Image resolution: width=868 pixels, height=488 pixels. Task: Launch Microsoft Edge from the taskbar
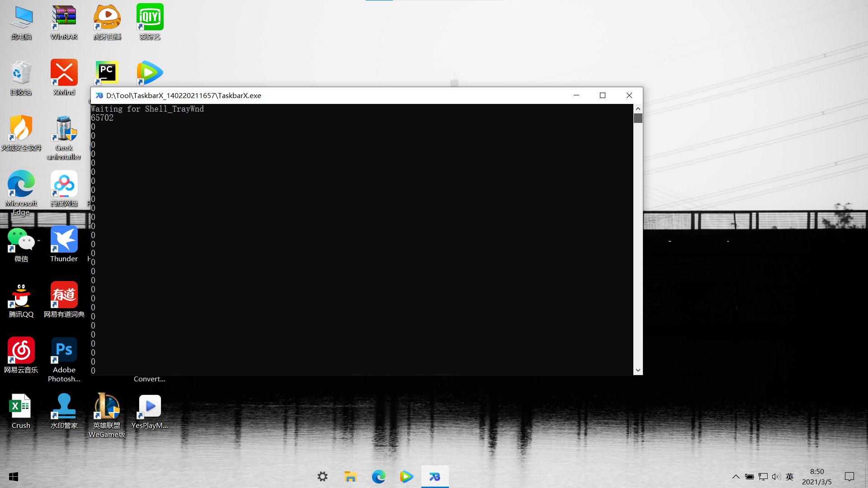click(x=379, y=476)
